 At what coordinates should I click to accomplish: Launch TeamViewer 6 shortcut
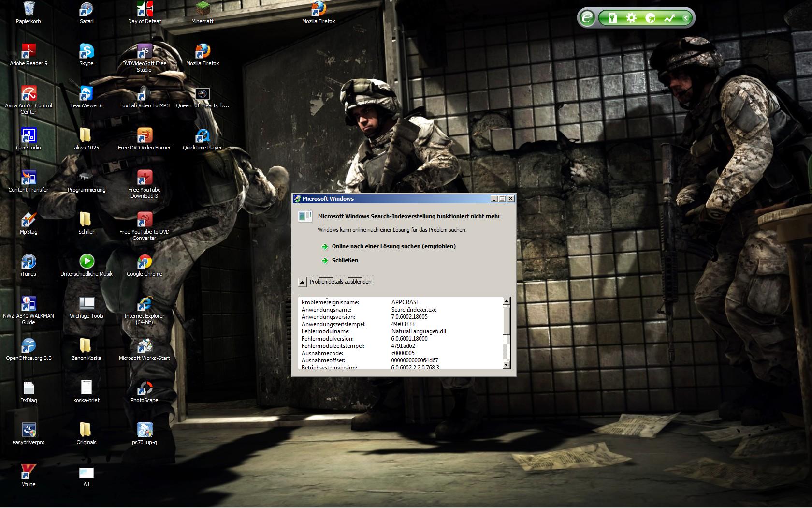[87, 93]
